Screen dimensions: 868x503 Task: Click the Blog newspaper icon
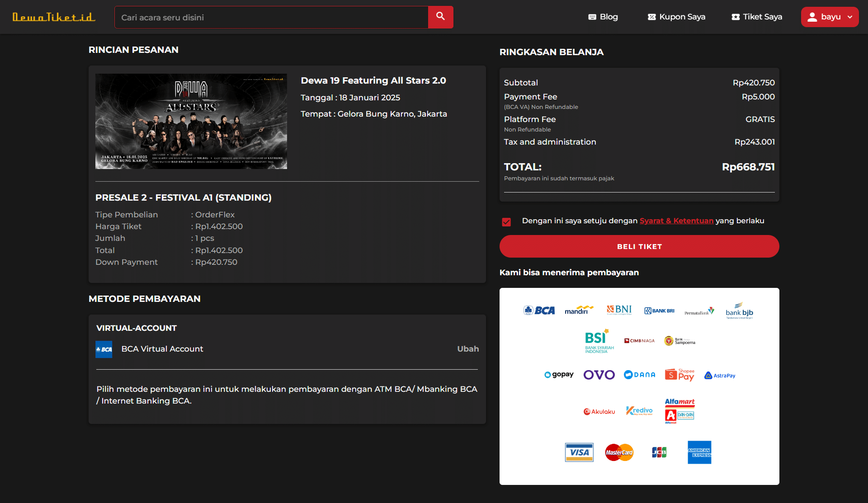[x=592, y=17]
